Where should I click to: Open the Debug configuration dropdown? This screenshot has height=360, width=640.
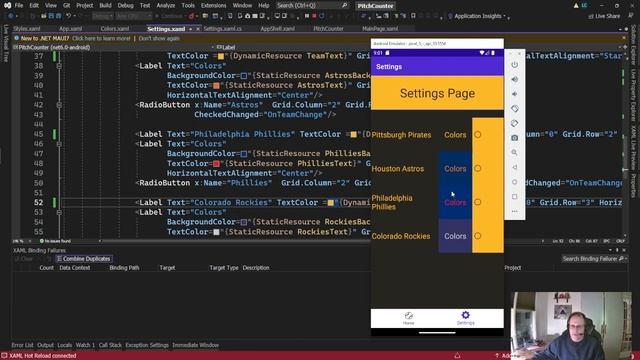(103, 16)
